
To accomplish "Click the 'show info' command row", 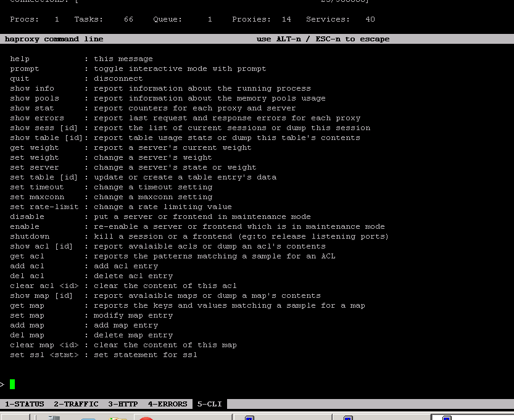I will (x=160, y=88).
